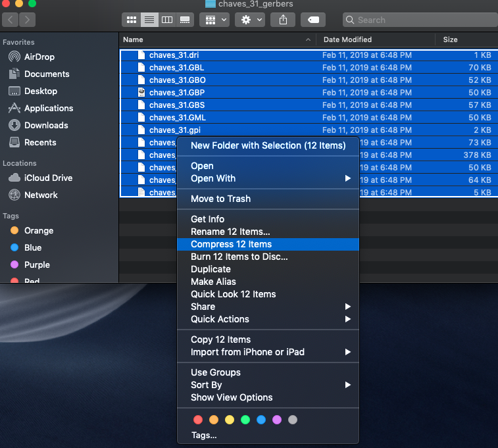The image size is (498, 448).
Task: Select Rename 12 Items from menu
Action: (x=230, y=232)
